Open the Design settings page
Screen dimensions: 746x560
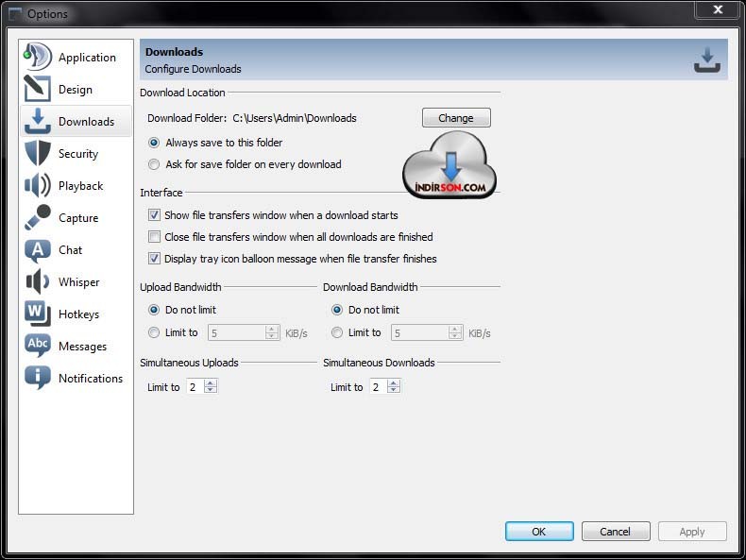pos(76,89)
